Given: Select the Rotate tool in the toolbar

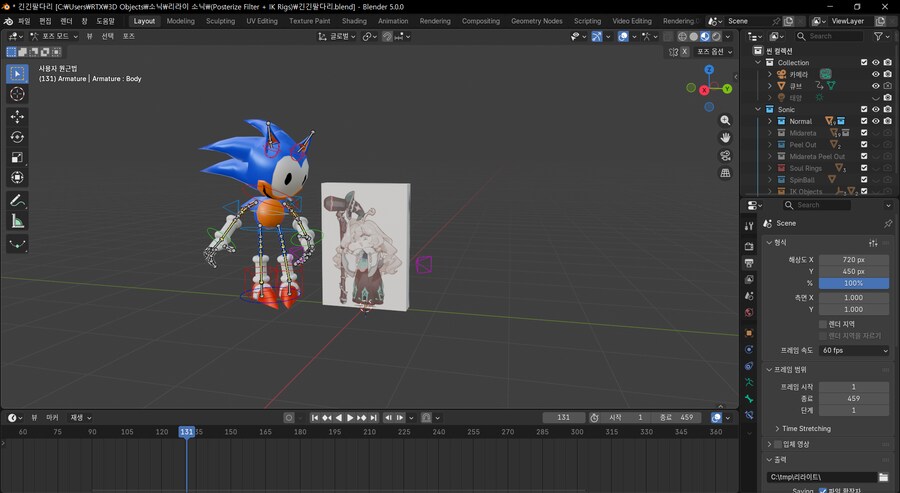Looking at the screenshot, I should point(18,137).
